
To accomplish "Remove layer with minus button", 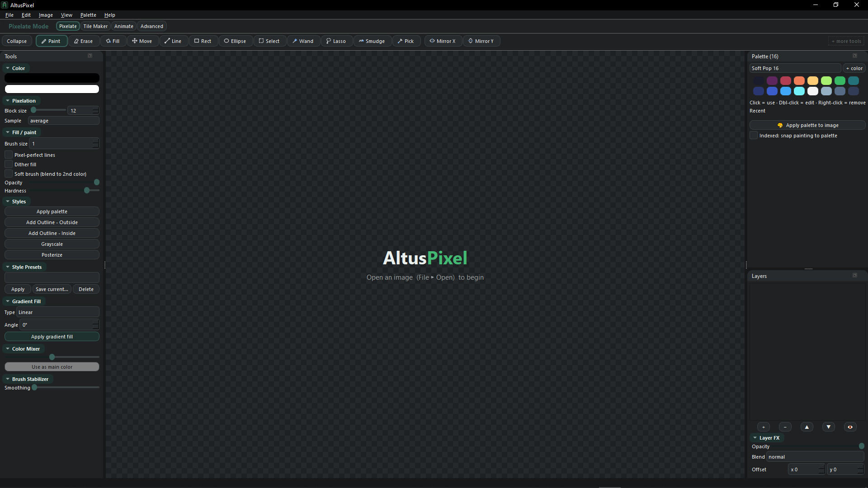I will (x=785, y=427).
